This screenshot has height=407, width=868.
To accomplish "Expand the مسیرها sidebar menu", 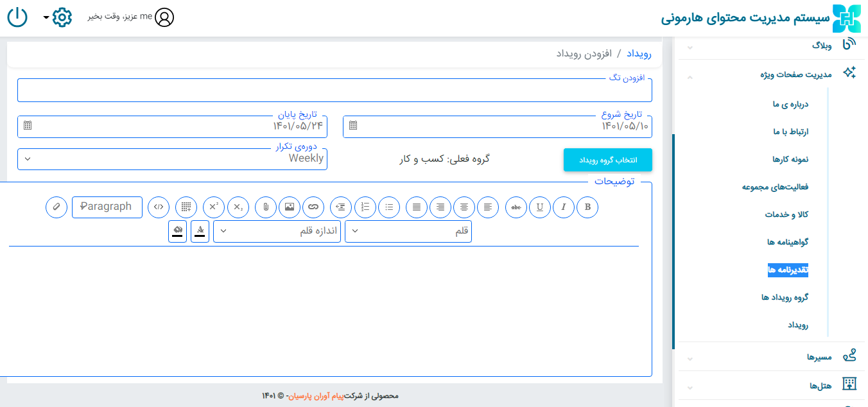I will click(819, 357).
